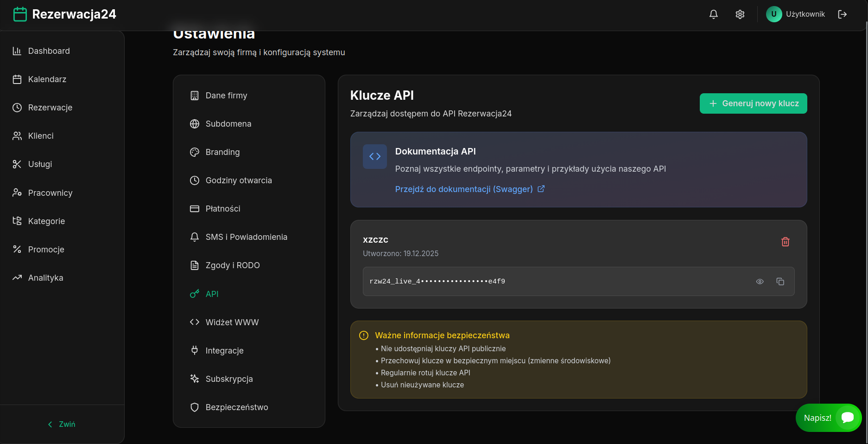Click the logout icon
This screenshot has height=444, width=868.
(x=843, y=14)
